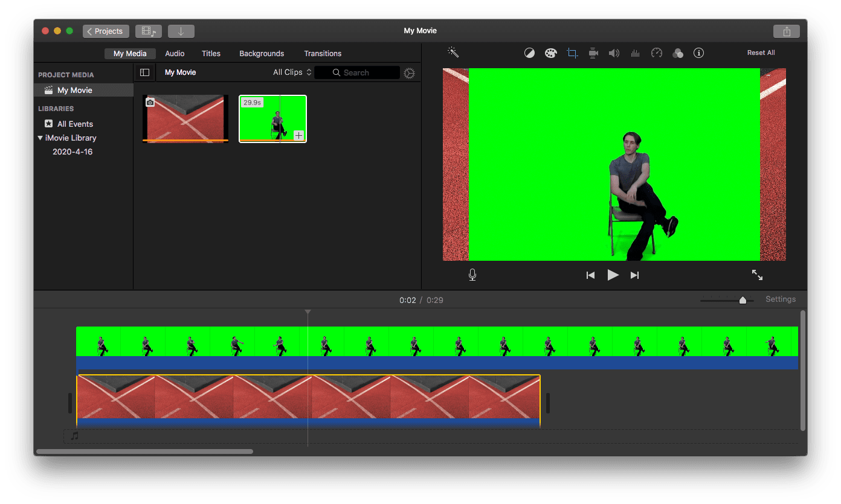Open the Color Correction palette controls
The image size is (841, 504).
click(x=551, y=53)
